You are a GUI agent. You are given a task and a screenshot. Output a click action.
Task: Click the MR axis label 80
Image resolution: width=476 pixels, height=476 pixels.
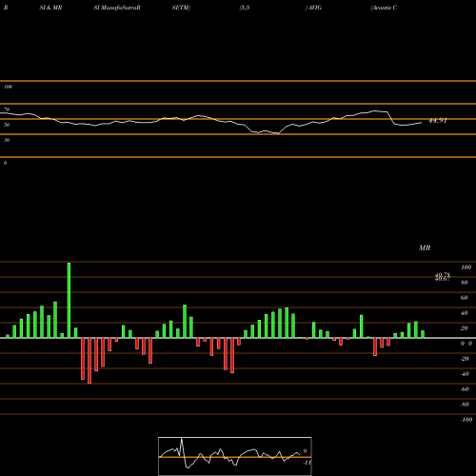click(x=465, y=283)
